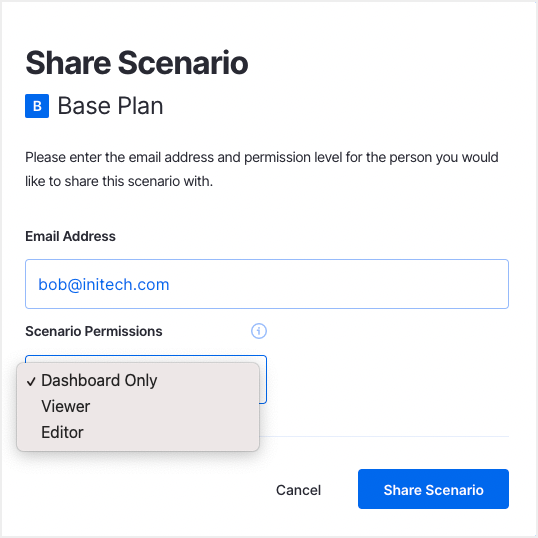
Task: Cancel the share dialog
Action: [298, 490]
